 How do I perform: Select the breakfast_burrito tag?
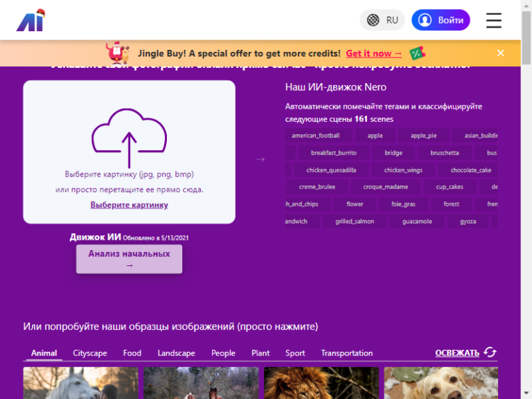pyautogui.click(x=334, y=152)
